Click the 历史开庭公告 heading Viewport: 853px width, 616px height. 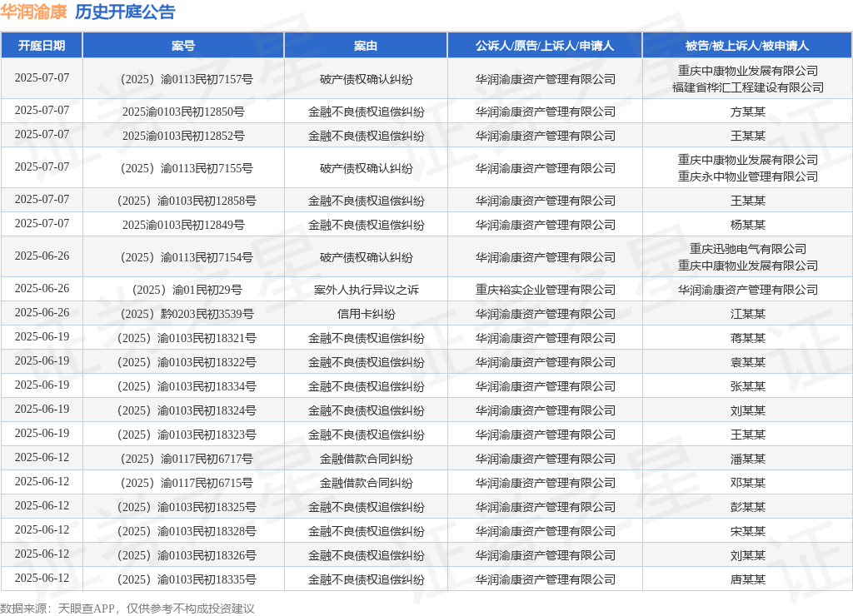pos(125,12)
